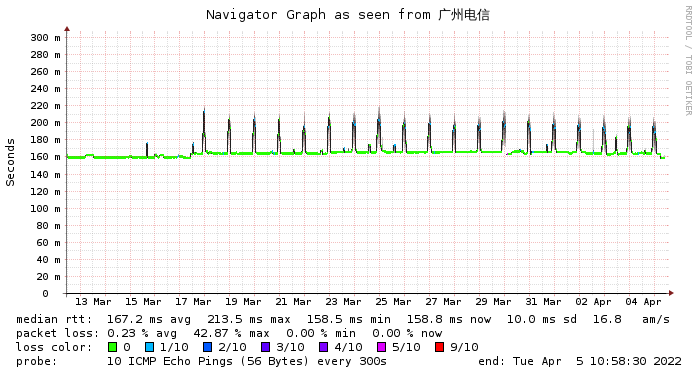The height and width of the screenshot is (375, 697).
Task: Click the 'probe:' label
Action: tap(37, 361)
